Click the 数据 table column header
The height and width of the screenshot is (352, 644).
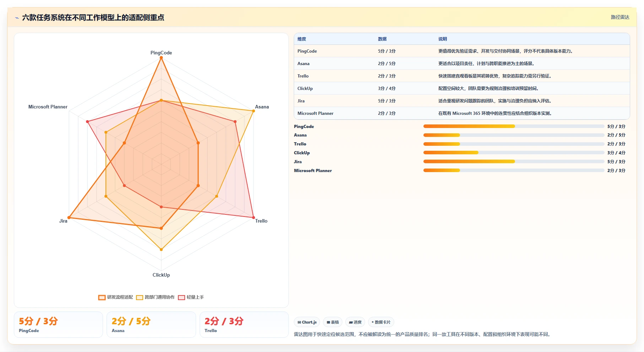[382, 39]
